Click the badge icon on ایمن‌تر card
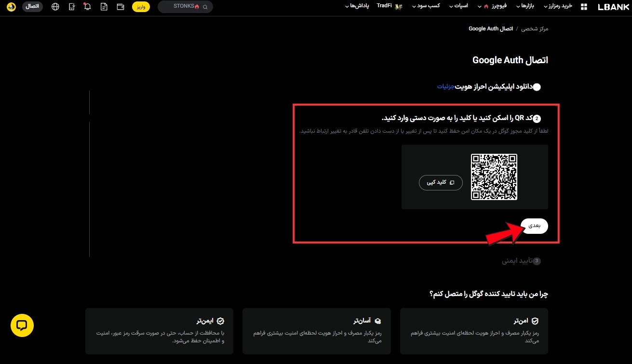 (220, 321)
